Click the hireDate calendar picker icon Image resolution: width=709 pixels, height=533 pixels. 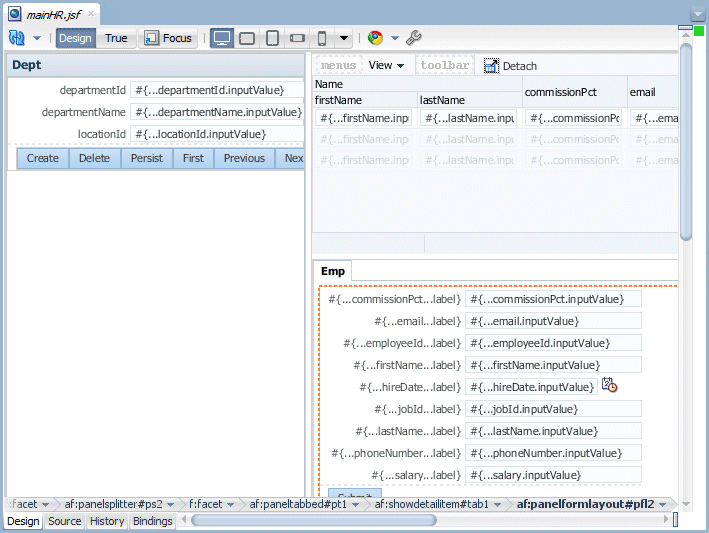click(x=610, y=386)
